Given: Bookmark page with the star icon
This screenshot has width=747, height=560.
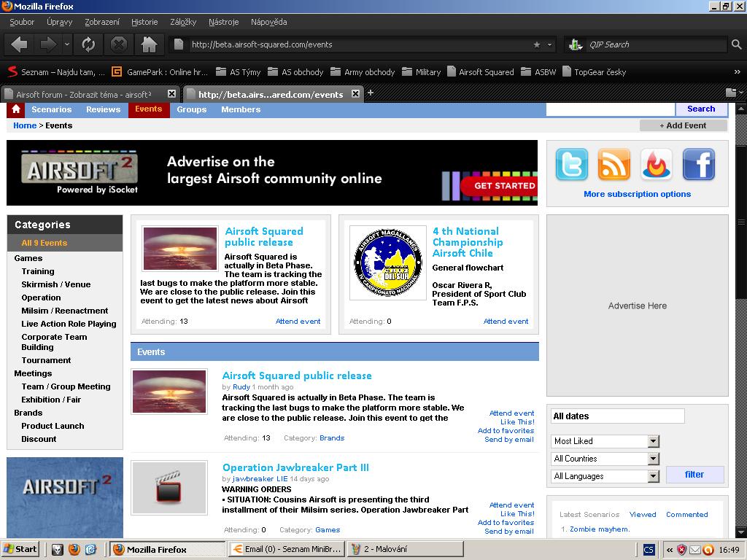Looking at the screenshot, I should (537, 44).
